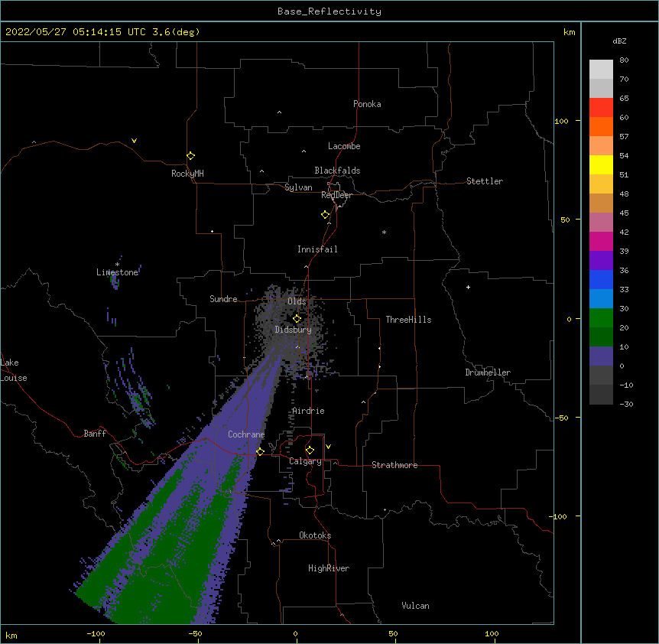Screen dimensions: 659x644
Task: Click the 100 tick on vertical axis
Action: point(561,121)
